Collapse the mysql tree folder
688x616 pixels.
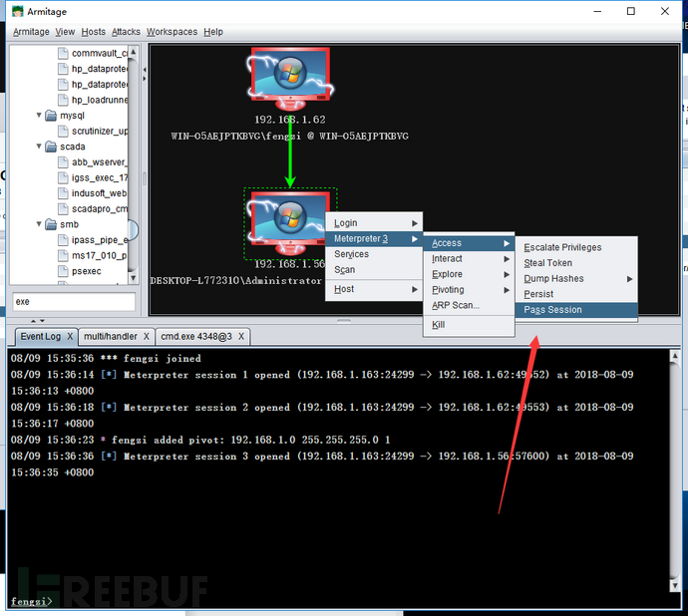39,116
